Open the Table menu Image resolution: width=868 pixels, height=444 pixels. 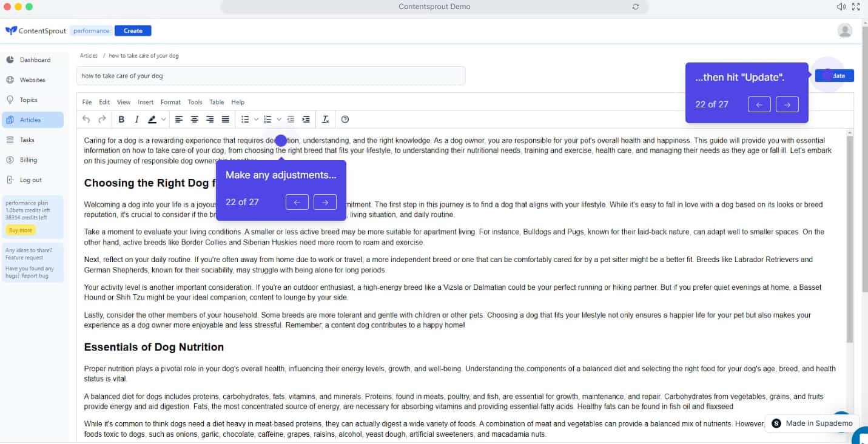coord(217,102)
